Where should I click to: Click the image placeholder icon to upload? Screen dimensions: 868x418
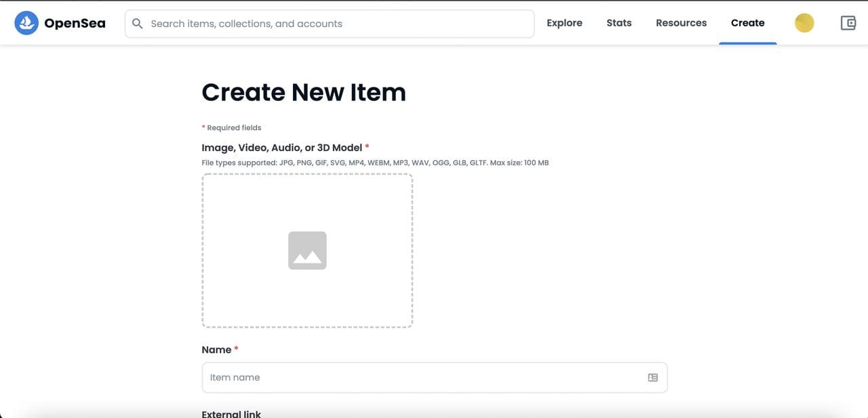(x=307, y=251)
